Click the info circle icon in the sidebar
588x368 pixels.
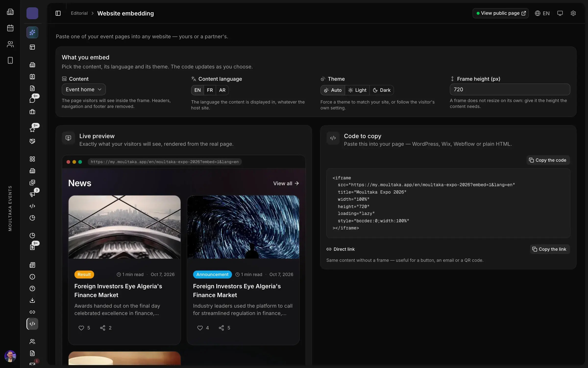point(32,277)
